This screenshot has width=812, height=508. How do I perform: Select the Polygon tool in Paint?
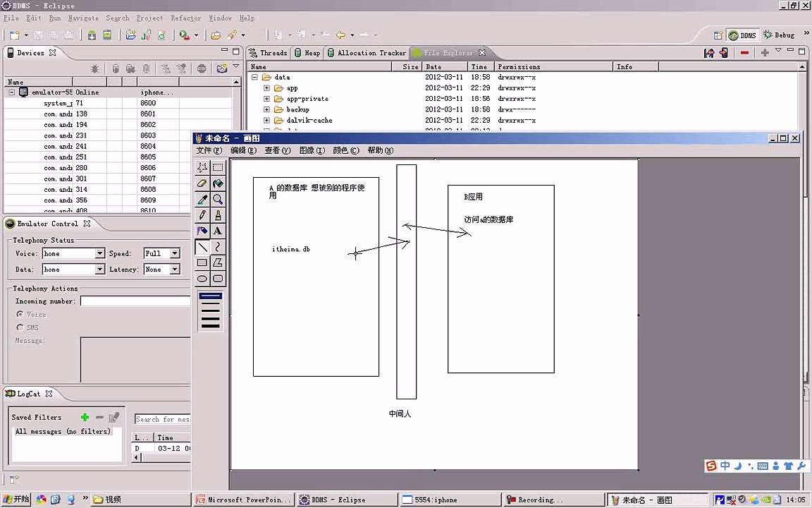(218, 262)
